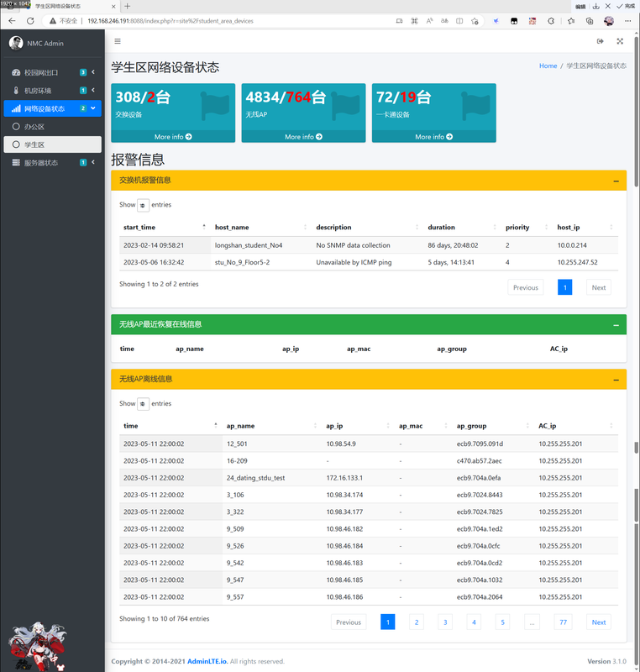Expand the 服务器状态 menu chevron

93,162
